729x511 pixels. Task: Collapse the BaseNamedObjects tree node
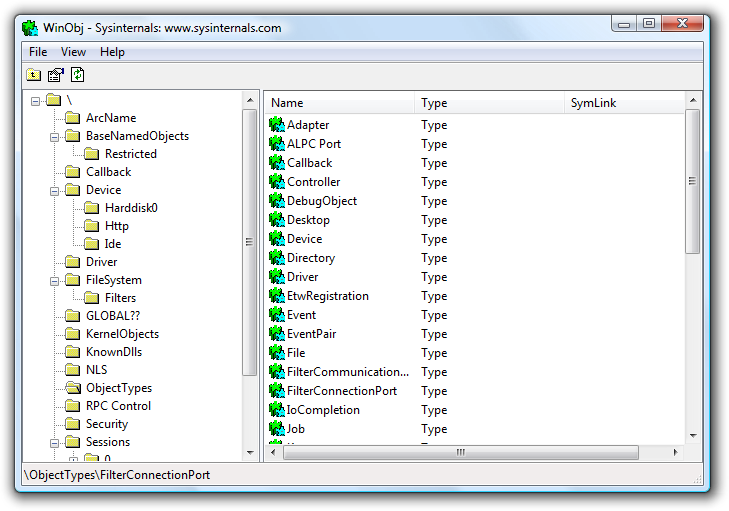coord(55,136)
